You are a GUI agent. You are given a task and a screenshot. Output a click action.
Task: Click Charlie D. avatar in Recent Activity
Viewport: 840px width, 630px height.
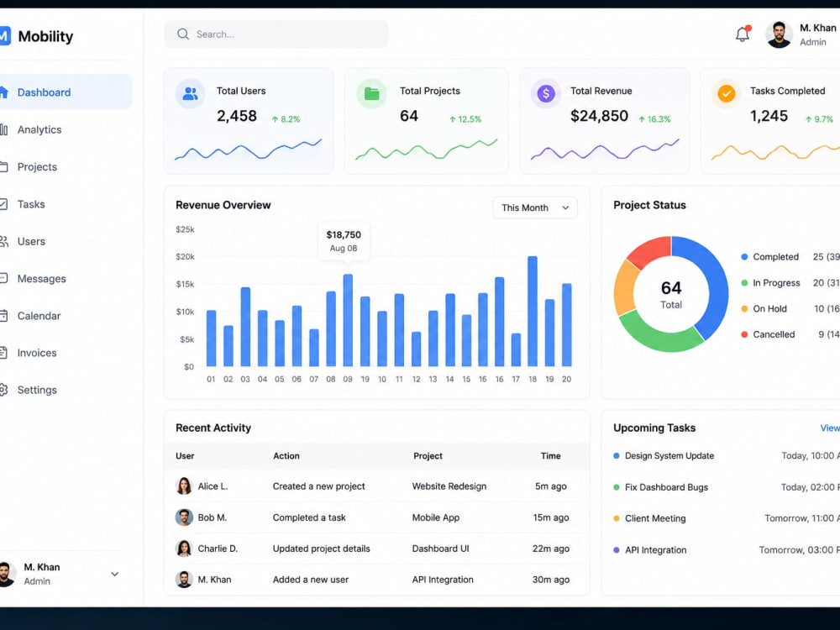tap(184, 549)
